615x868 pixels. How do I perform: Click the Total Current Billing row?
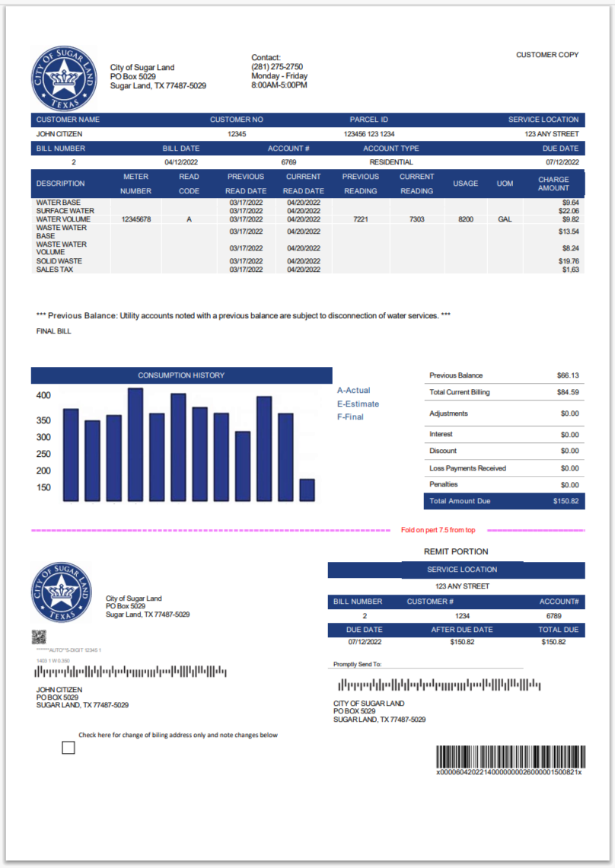pyautogui.click(x=504, y=392)
